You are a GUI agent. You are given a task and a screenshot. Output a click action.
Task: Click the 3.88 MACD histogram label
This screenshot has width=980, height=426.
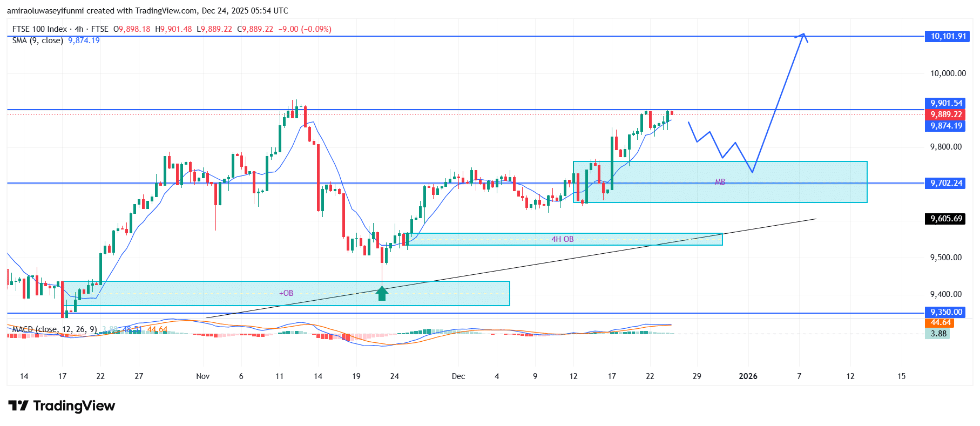click(x=938, y=334)
